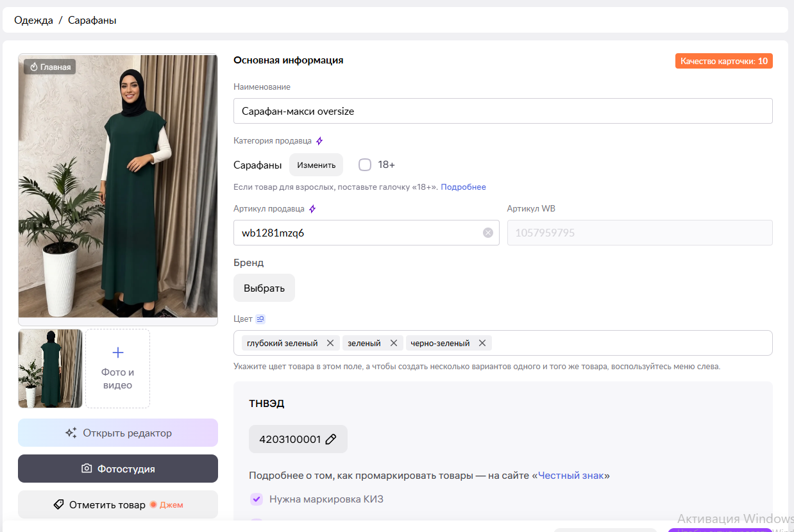Click the icon next to Цвет label
This screenshot has height=532, width=794.
point(260,319)
